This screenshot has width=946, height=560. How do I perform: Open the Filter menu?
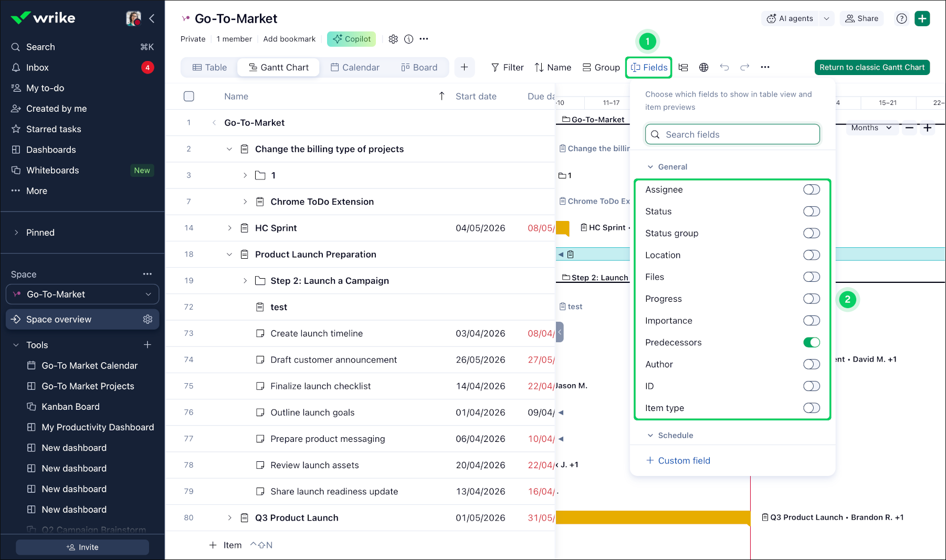(x=507, y=67)
